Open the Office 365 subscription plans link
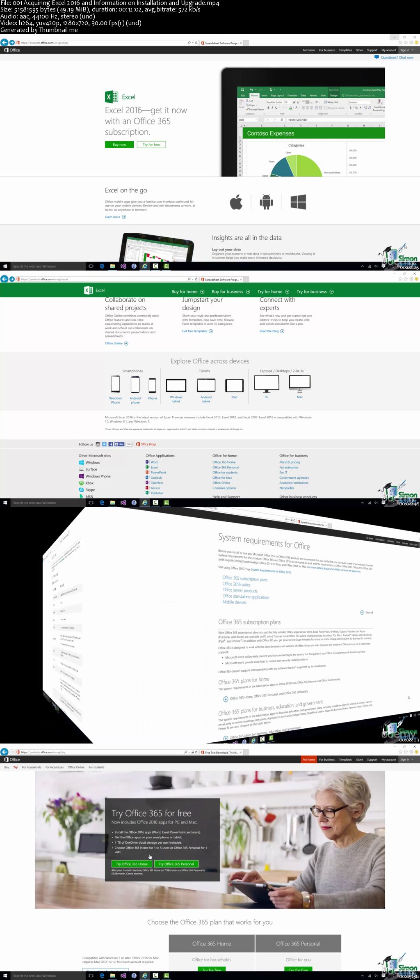The image size is (420, 980). coord(245,578)
